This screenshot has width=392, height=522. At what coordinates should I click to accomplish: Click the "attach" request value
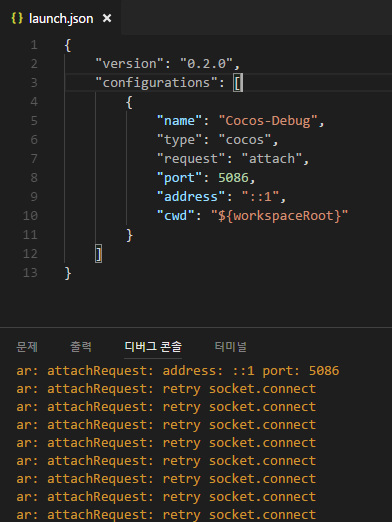coord(272,159)
